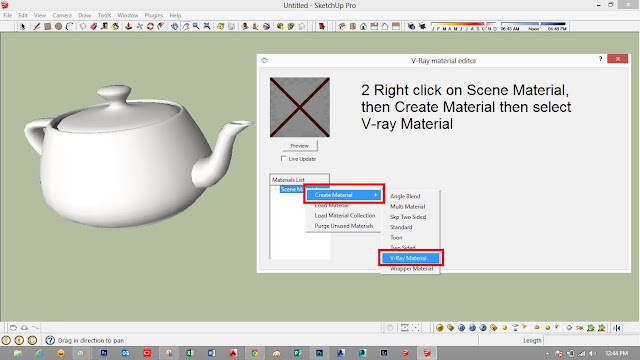Viewport: 640px width, 360px height.
Task: Choose Purge Unused Materials
Action: point(344,226)
